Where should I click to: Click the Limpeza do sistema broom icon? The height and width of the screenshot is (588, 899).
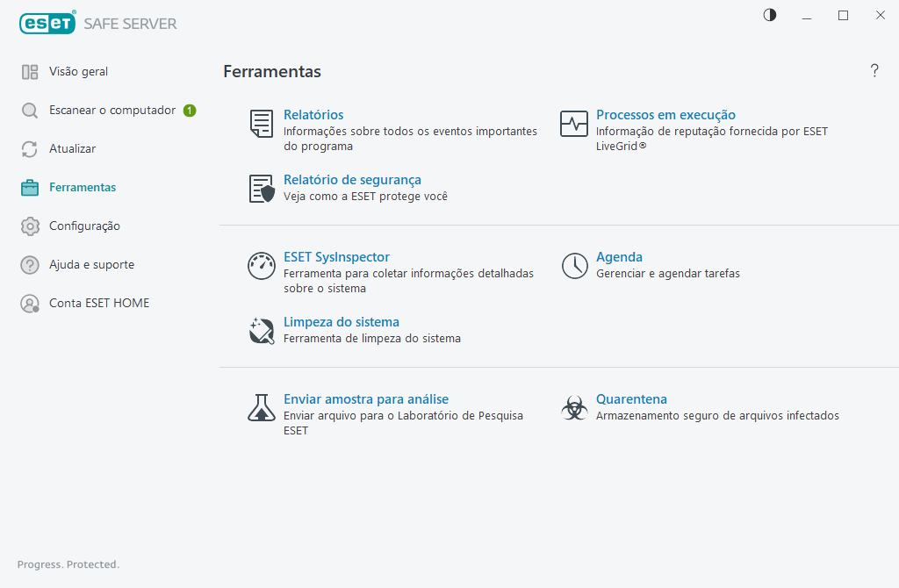[262, 331]
